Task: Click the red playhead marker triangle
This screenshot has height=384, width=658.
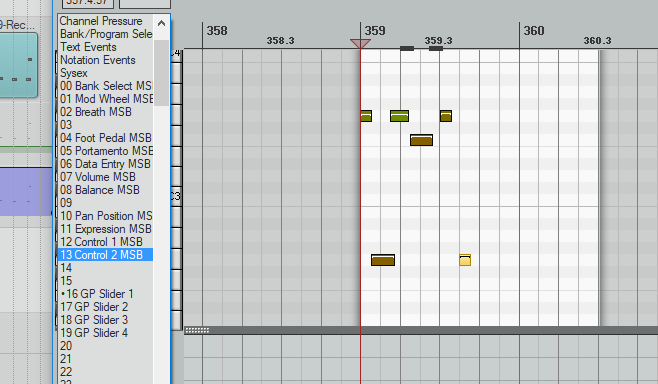Action: (x=360, y=44)
